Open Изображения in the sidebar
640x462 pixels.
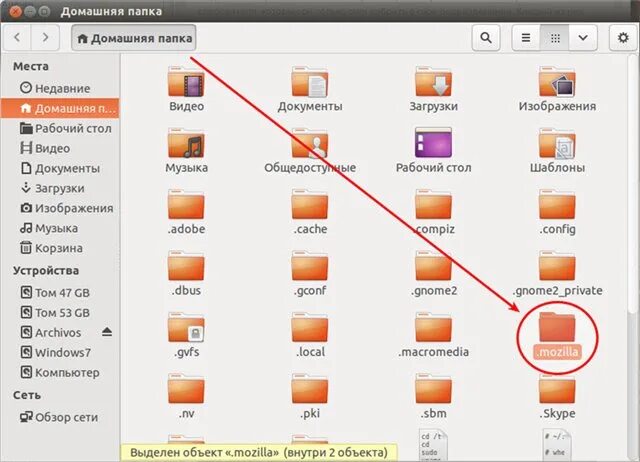click(x=60, y=208)
